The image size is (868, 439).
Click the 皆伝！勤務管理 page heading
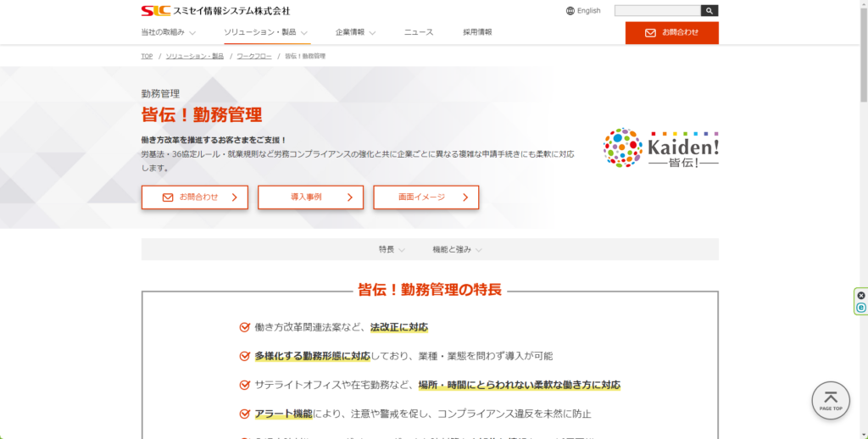202,115
